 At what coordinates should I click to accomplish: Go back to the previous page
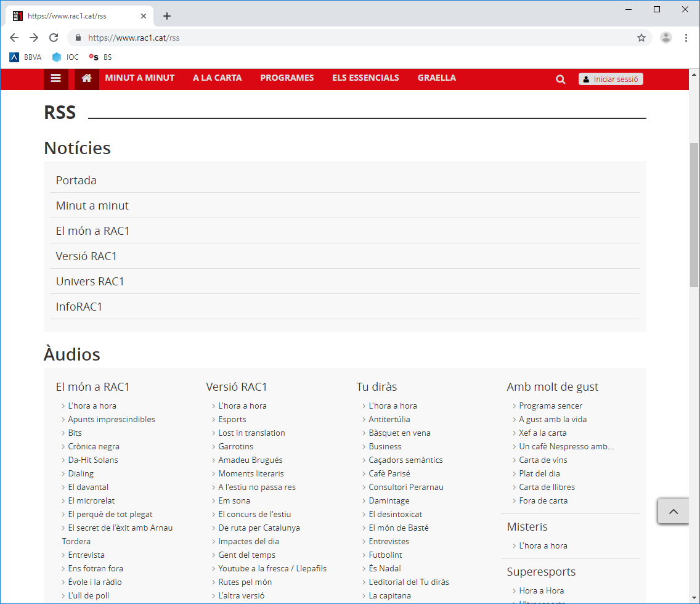point(14,38)
